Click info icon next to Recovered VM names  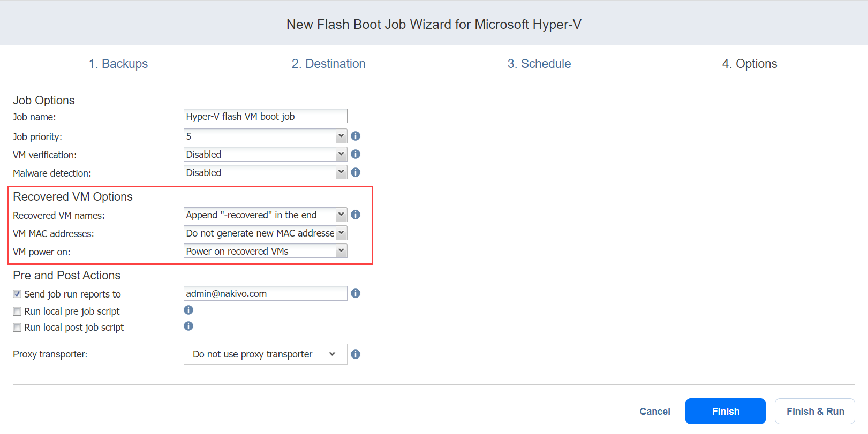pyautogui.click(x=356, y=215)
